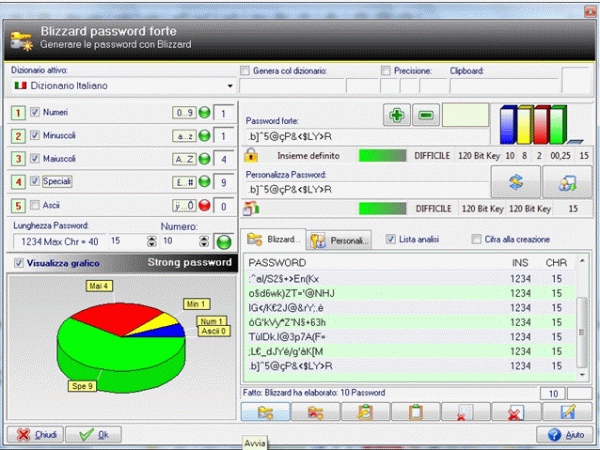This screenshot has width=600, height=450.
Task: Enable the Ascii checkbox
Action: (x=35, y=205)
